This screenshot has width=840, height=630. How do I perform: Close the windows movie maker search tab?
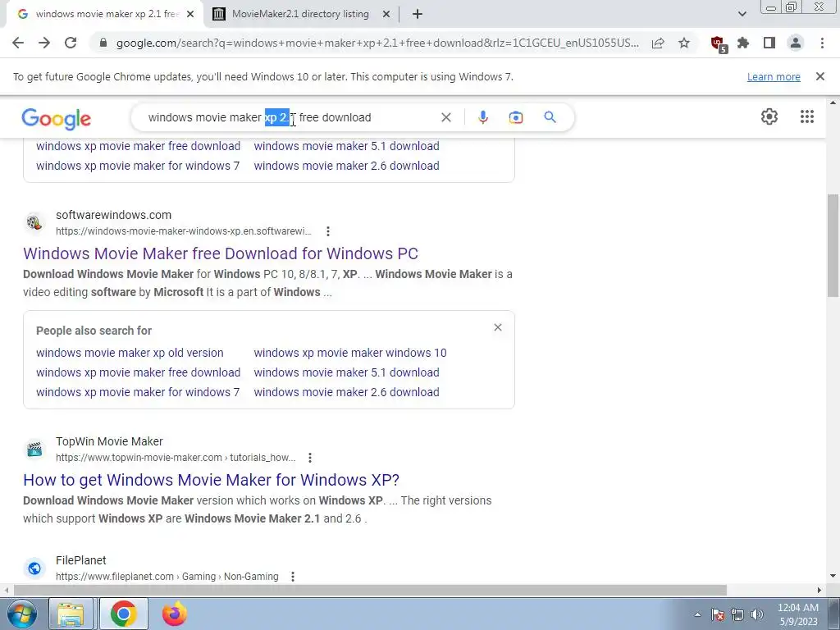(190, 14)
